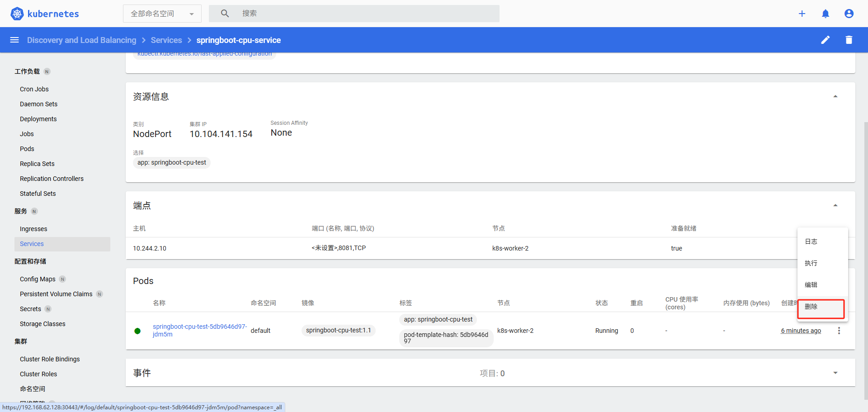Go to Services breadcrumb link
The width and height of the screenshot is (868, 412).
(x=166, y=40)
